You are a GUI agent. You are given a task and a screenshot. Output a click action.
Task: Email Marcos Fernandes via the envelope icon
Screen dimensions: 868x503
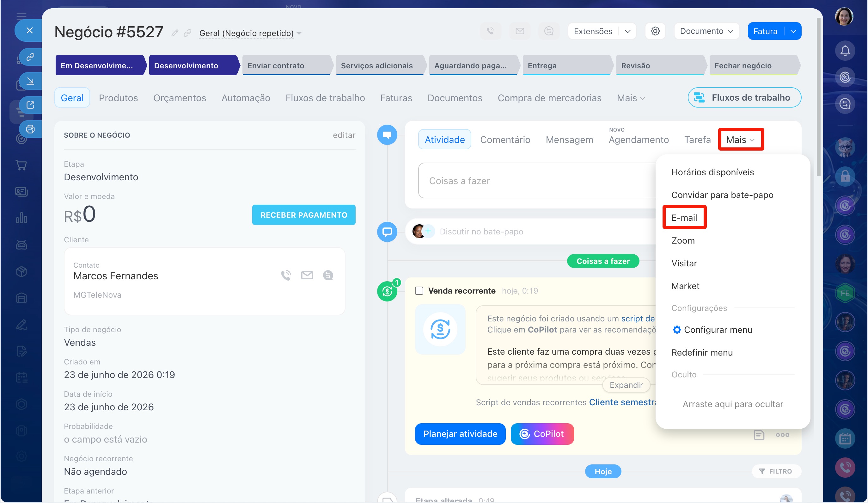tap(307, 276)
